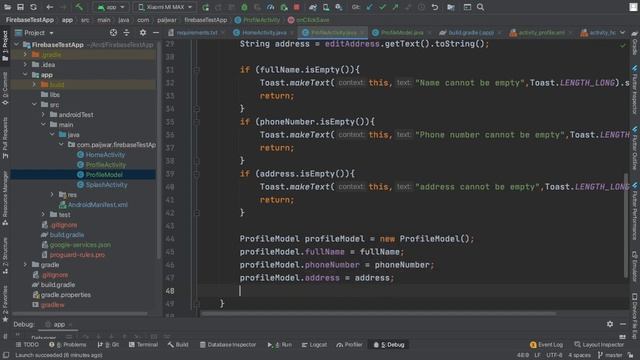Switch to HomeActivity.java editor tab
Viewport: 640px width, 360px height.
click(264, 32)
